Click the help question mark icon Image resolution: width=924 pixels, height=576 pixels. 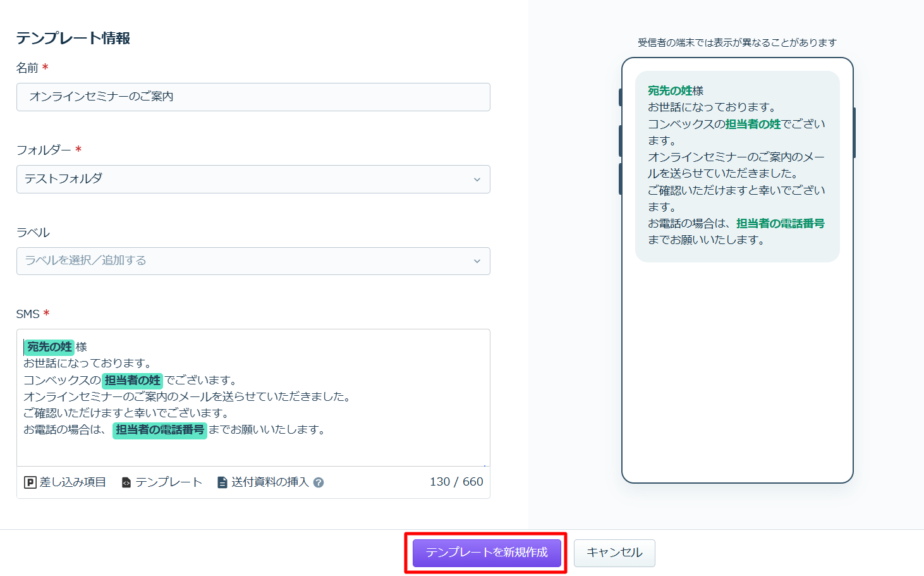[319, 482]
